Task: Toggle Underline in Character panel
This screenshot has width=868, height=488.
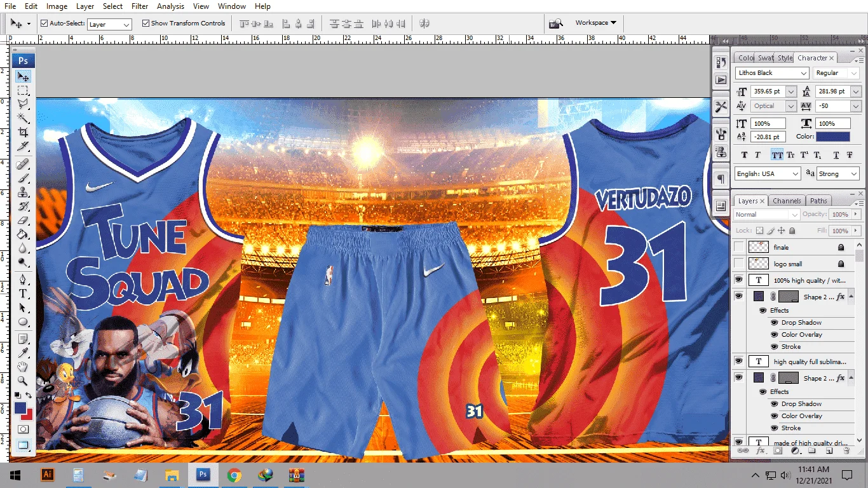Action: point(836,155)
